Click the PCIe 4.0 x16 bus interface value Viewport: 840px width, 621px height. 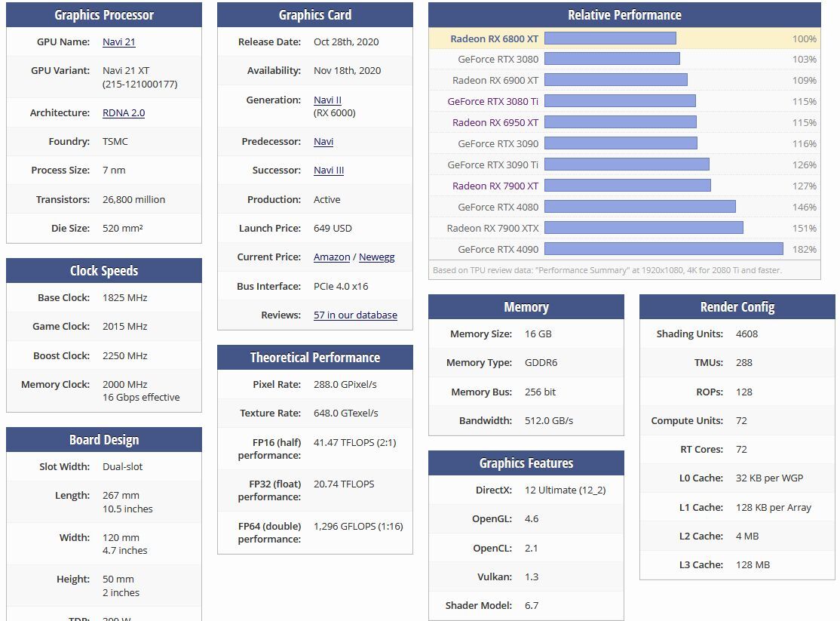(341, 287)
